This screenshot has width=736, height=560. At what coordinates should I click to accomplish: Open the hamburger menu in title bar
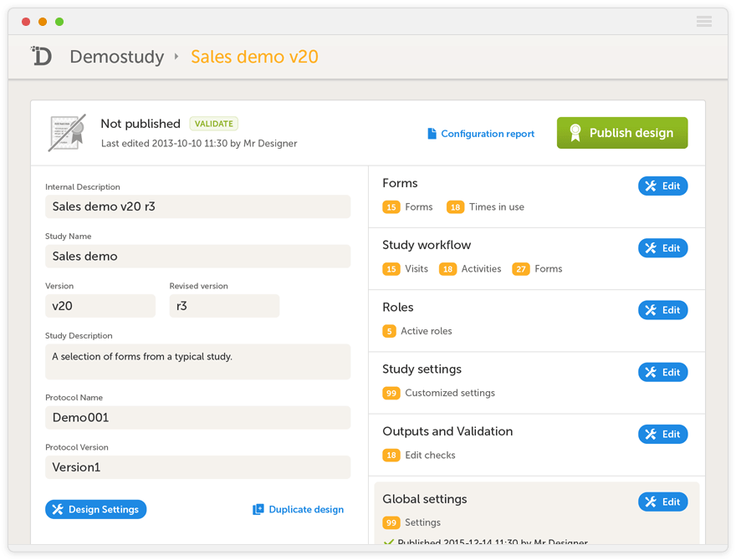(703, 22)
